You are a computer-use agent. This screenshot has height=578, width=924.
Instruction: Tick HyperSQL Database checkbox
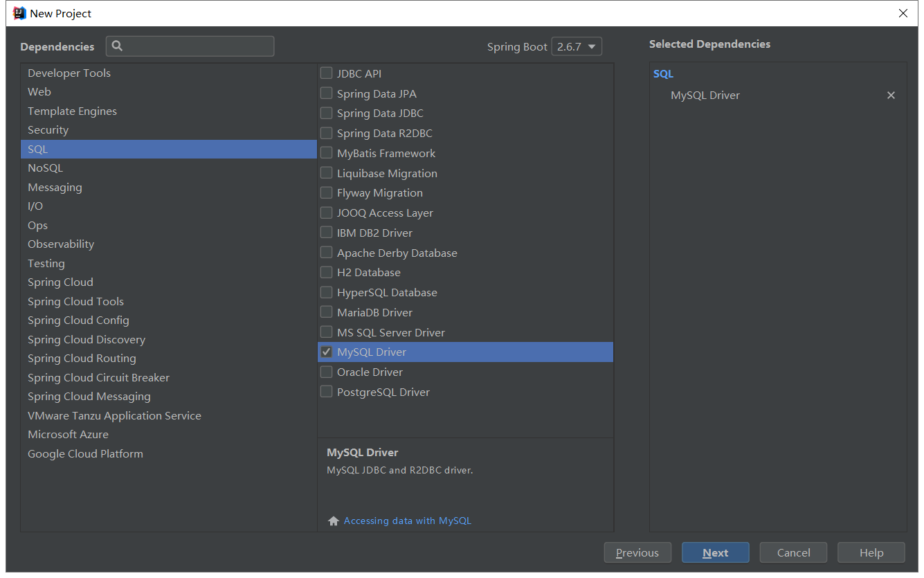coord(326,292)
